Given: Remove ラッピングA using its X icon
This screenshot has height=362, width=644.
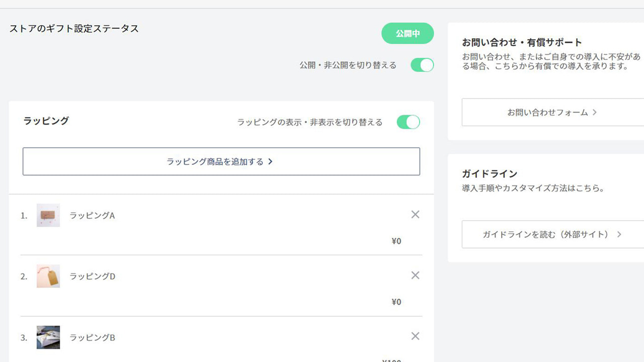Looking at the screenshot, I should (415, 214).
